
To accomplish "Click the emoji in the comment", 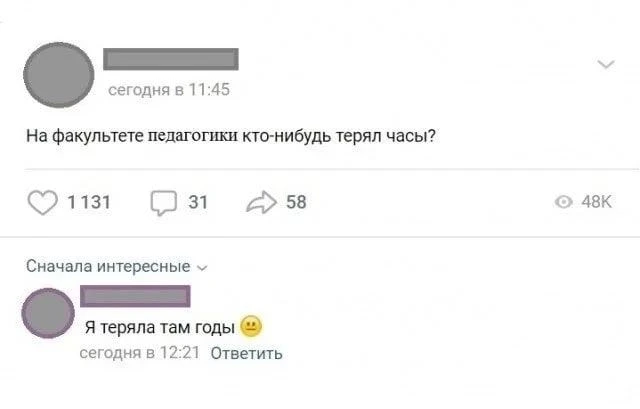I will click(x=252, y=326).
